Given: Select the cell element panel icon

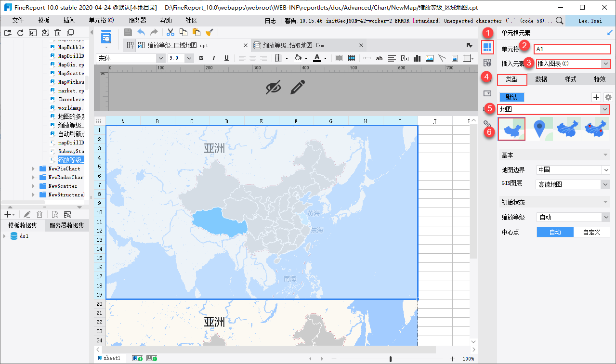Looking at the screenshot, I should point(487,47).
